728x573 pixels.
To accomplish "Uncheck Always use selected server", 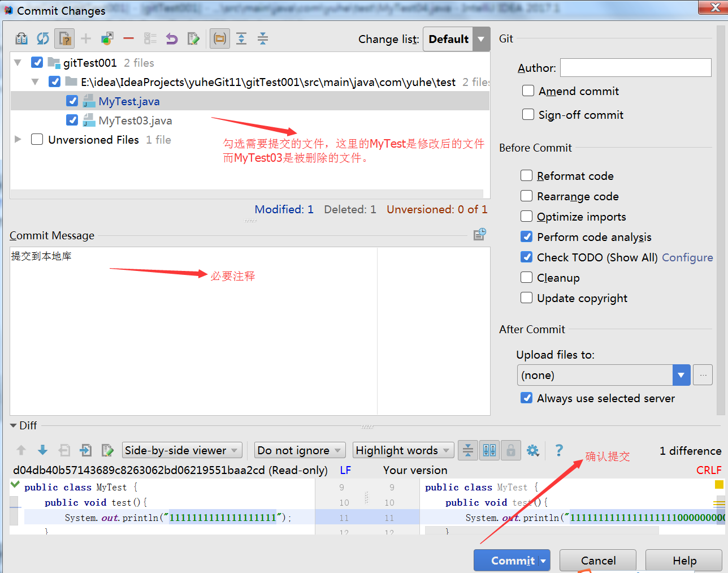I will coord(527,398).
